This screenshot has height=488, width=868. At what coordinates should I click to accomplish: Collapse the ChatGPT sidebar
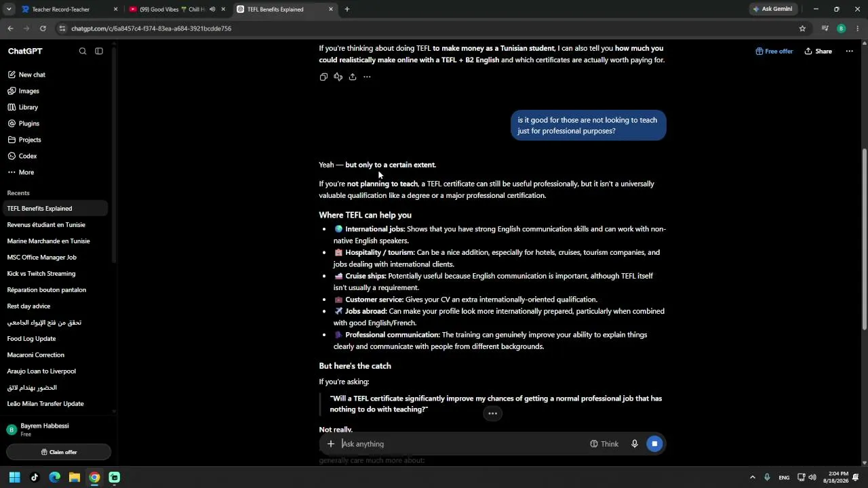click(99, 52)
